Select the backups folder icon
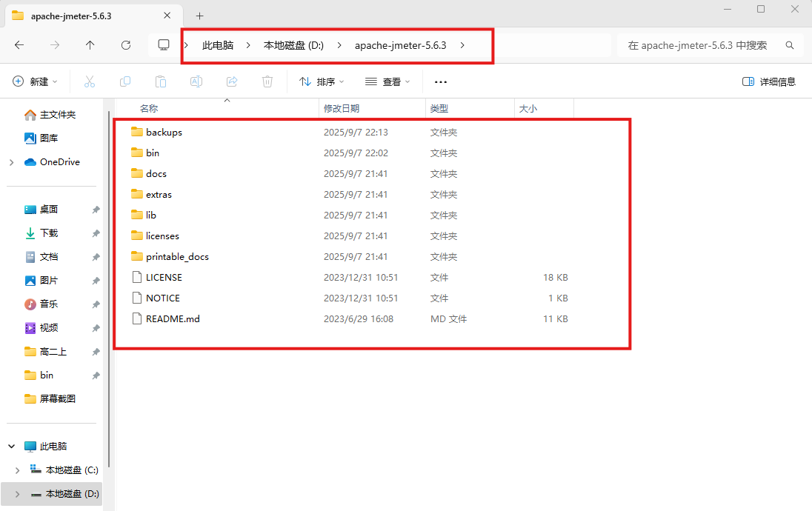The image size is (812, 511). [137, 132]
